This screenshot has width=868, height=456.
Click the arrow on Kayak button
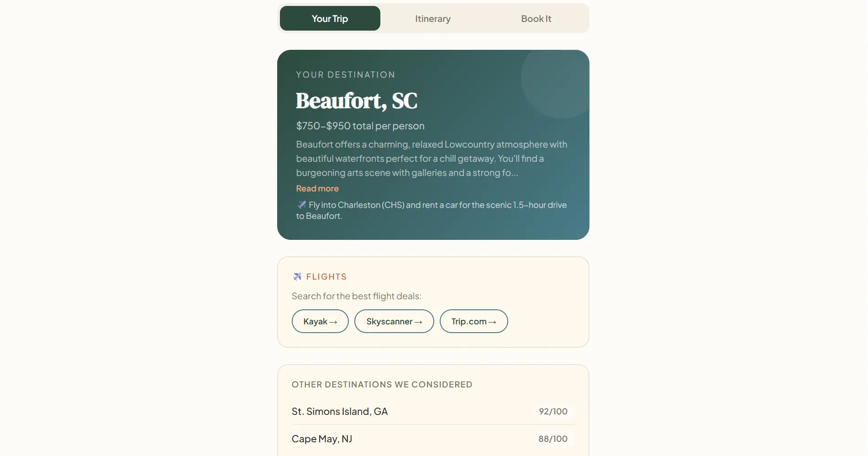333,322
